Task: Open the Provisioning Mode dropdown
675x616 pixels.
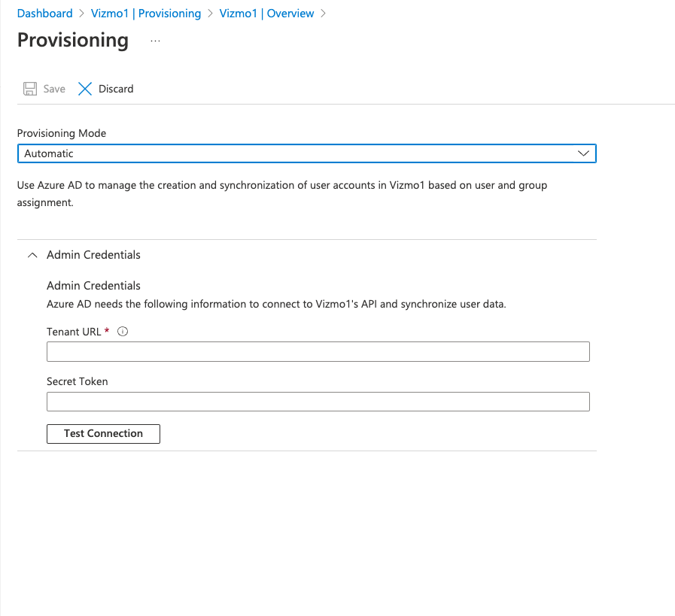Action: tap(306, 153)
